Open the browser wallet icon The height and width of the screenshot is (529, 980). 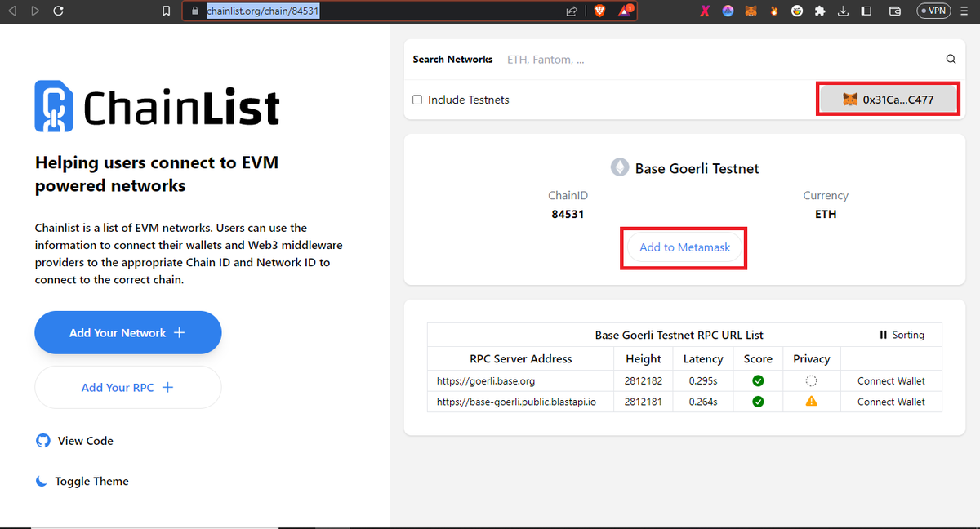click(893, 11)
